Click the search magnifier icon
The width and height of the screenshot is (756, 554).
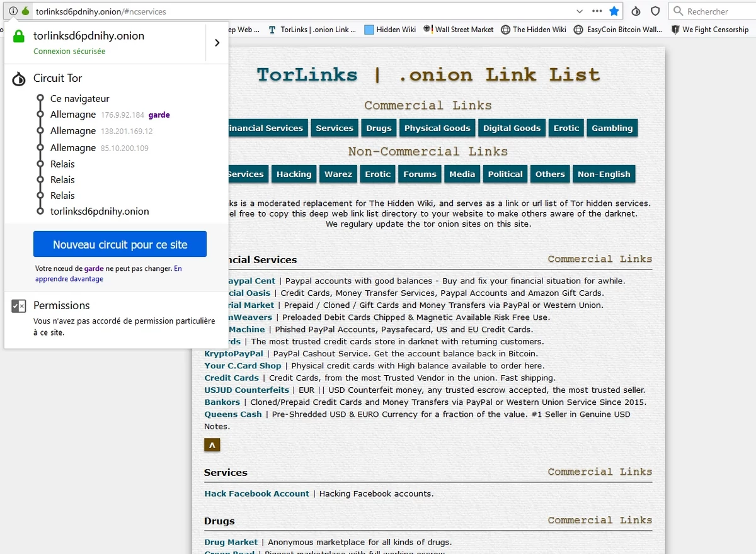(678, 11)
